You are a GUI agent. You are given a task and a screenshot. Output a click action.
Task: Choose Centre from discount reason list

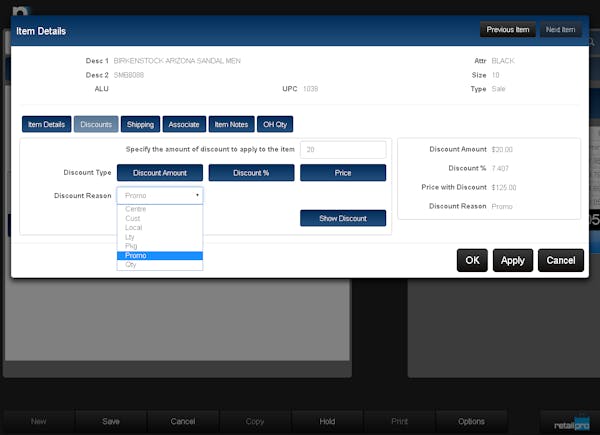[160, 209]
